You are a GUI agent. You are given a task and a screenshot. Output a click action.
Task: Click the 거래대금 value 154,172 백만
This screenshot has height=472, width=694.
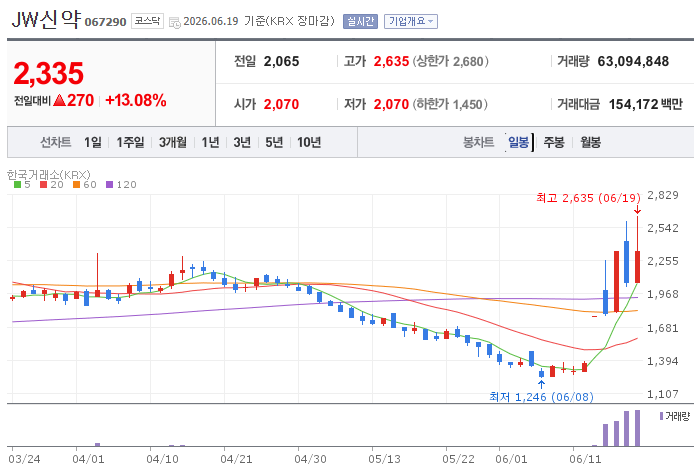pos(646,104)
